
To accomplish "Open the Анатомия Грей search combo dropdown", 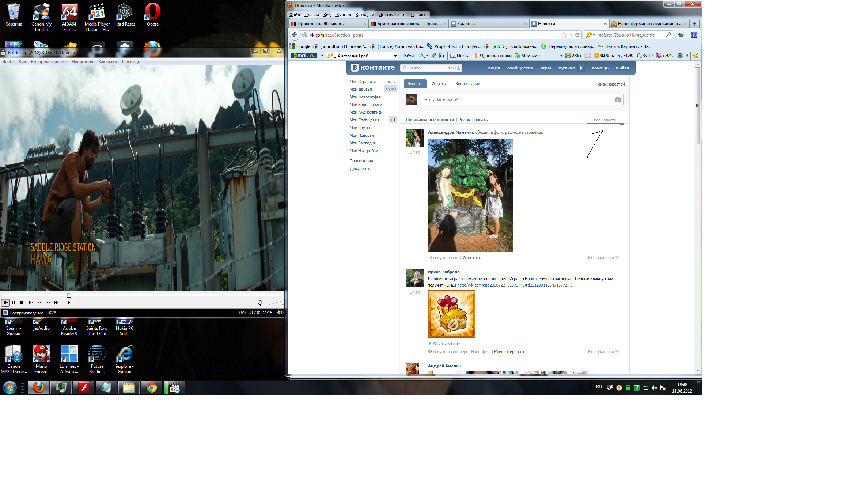I will pos(395,56).
